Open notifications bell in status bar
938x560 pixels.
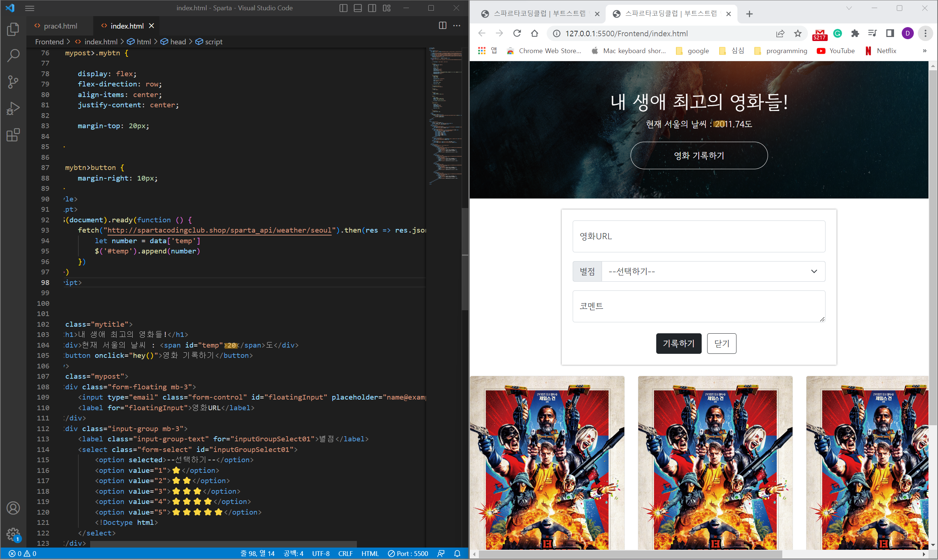(457, 553)
